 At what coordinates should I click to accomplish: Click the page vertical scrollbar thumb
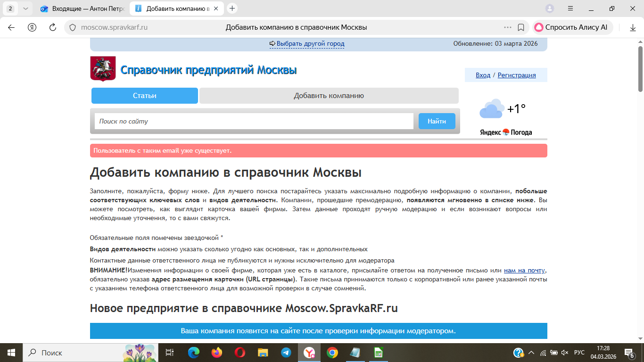[641, 69]
